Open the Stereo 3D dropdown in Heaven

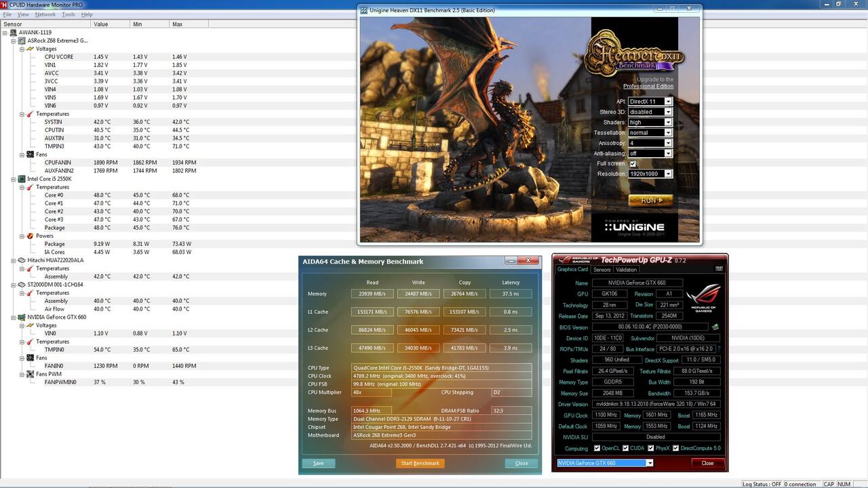650,112
